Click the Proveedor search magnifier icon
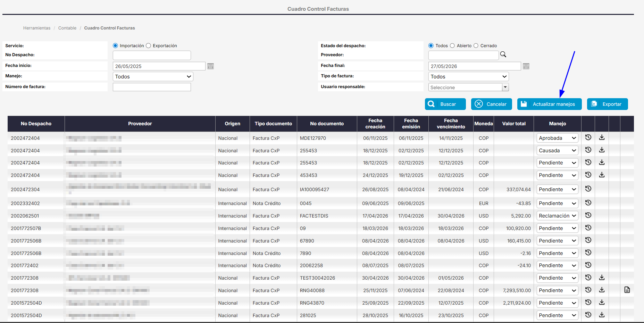This screenshot has height=323, width=644. point(503,54)
